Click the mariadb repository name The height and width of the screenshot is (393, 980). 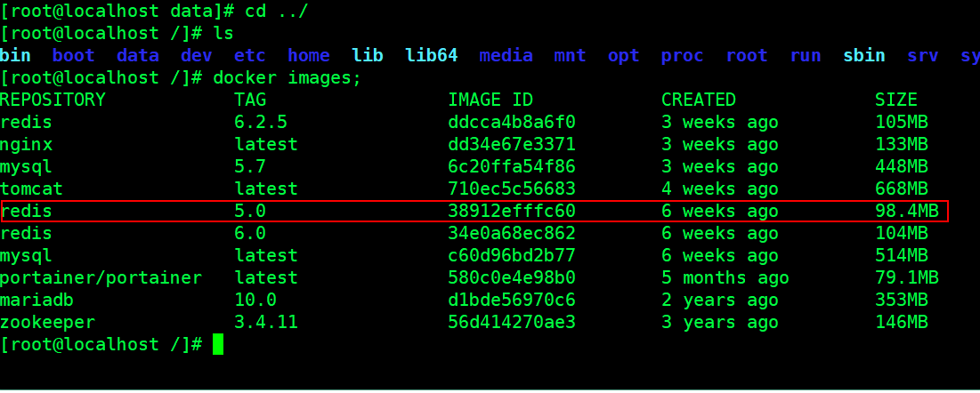point(36,301)
